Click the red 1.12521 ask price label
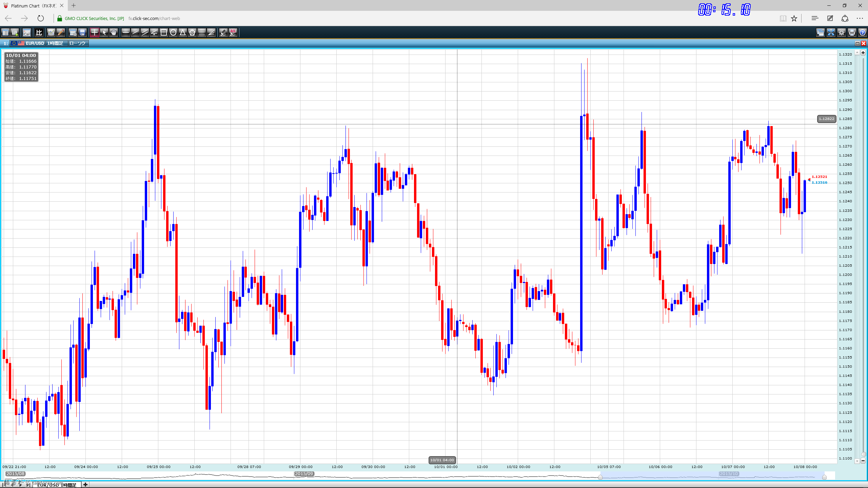The width and height of the screenshot is (868, 488). [819, 177]
